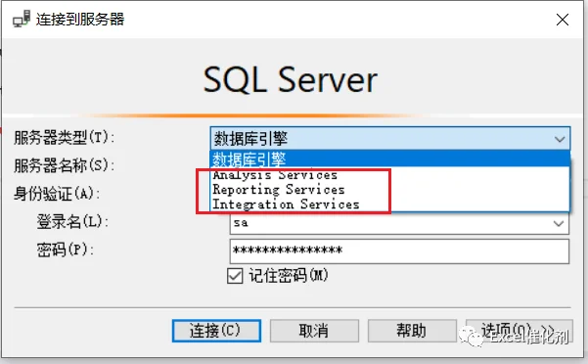Choose Reporting Services from the list
The height and width of the screenshot is (364, 588).
click(x=390, y=190)
